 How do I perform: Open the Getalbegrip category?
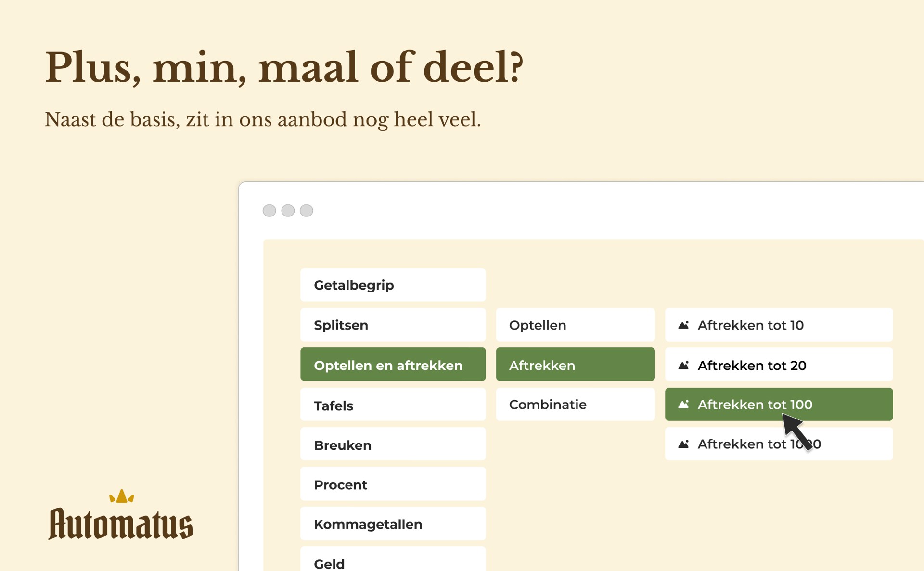393,285
